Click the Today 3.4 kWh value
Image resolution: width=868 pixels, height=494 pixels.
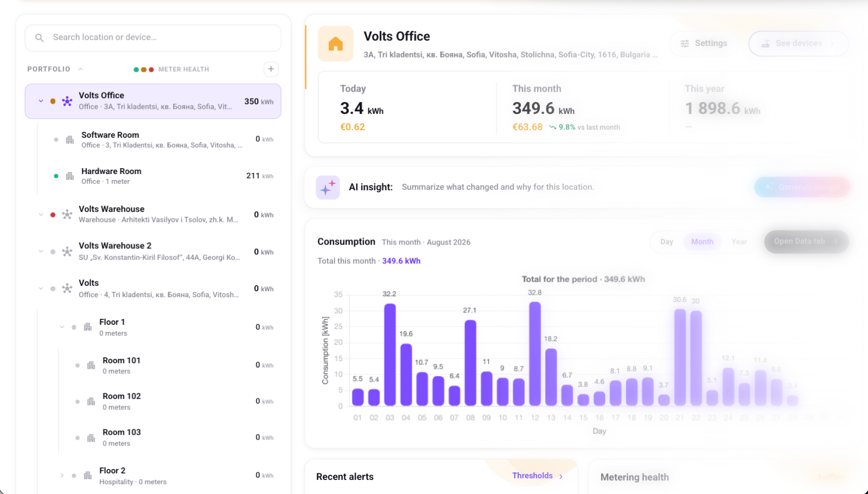[x=362, y=109]
